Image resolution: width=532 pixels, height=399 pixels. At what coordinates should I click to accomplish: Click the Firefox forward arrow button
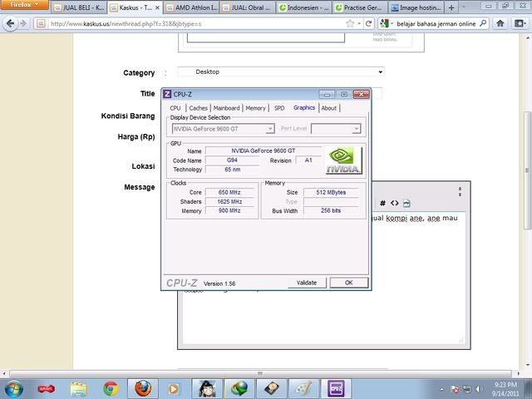(23, 23)
